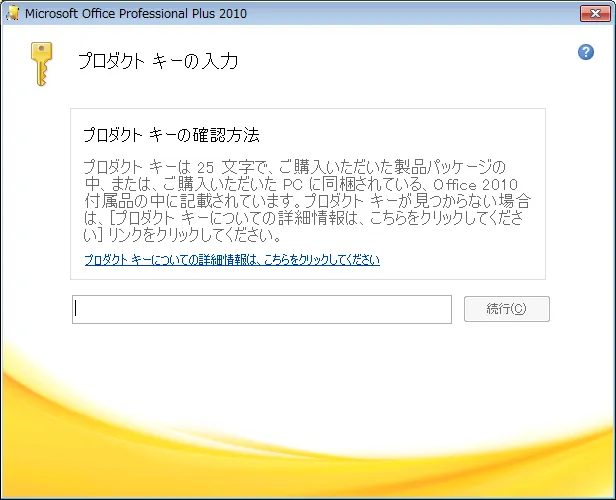Open help with the blue question mark icon
The image size is (616, 500).
coord(586,52)
